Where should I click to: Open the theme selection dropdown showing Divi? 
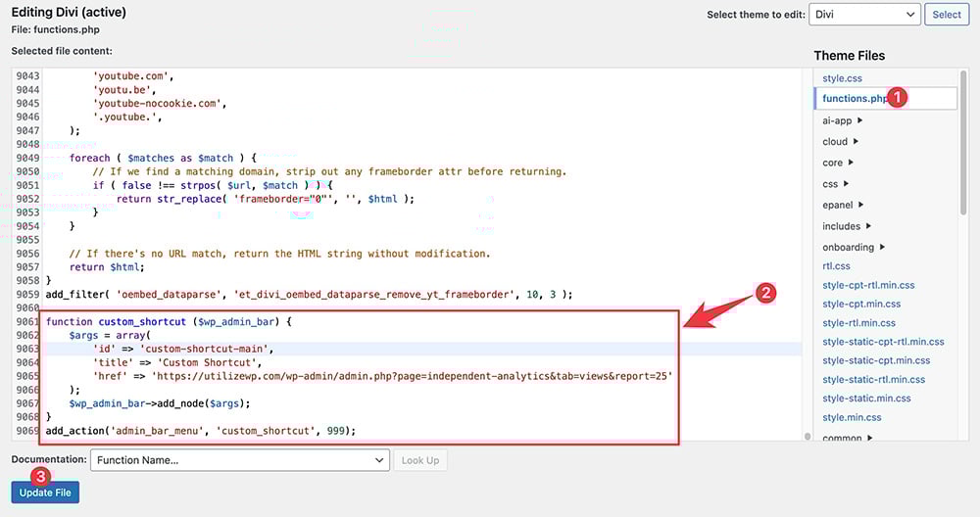coord(864,15)
